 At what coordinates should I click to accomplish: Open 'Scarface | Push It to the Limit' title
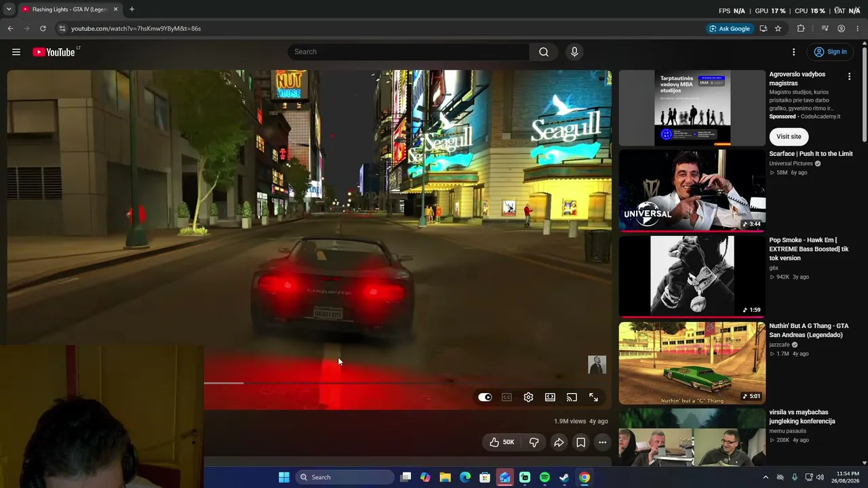(811, 154)
